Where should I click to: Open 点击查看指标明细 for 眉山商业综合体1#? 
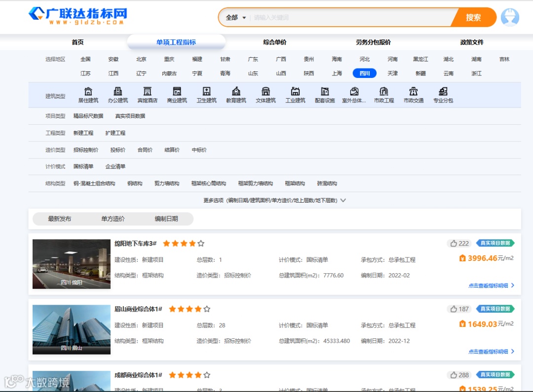pyautogui.click(x=491, y=351)
